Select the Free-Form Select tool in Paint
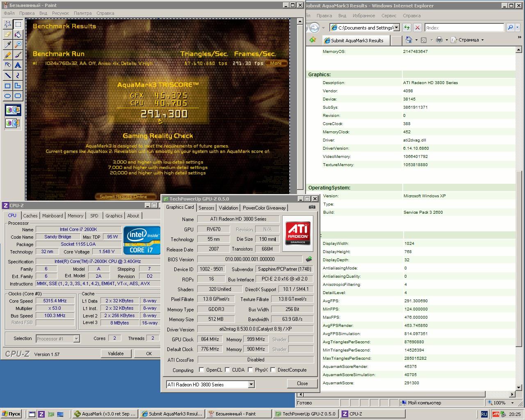 (x=8, y=24)
